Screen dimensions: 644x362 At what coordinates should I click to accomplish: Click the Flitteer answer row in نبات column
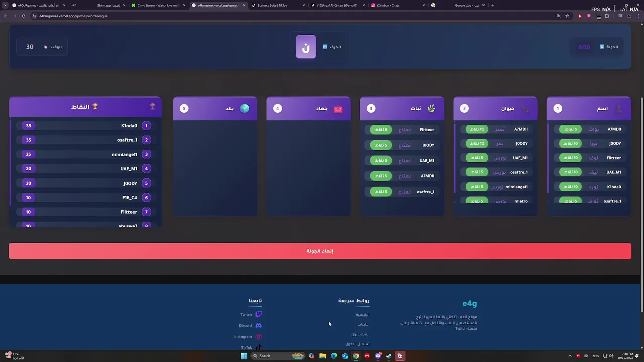(401, 130)
